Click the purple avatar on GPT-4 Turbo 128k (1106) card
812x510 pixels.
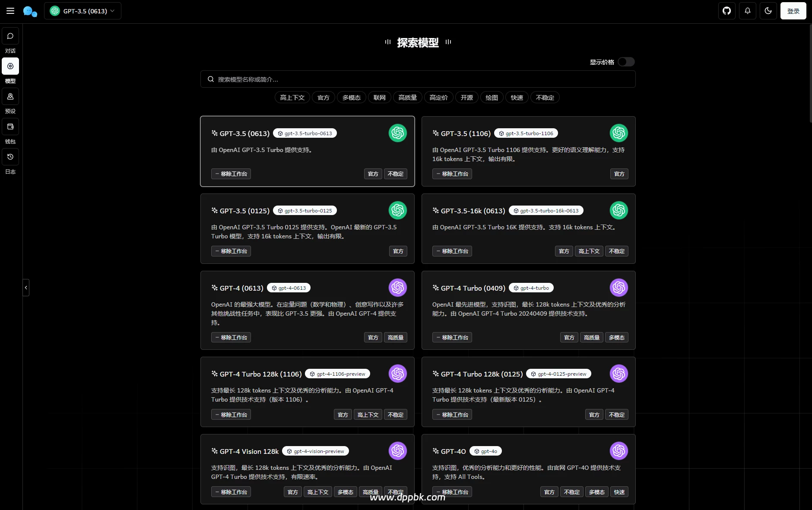point(398,374)
